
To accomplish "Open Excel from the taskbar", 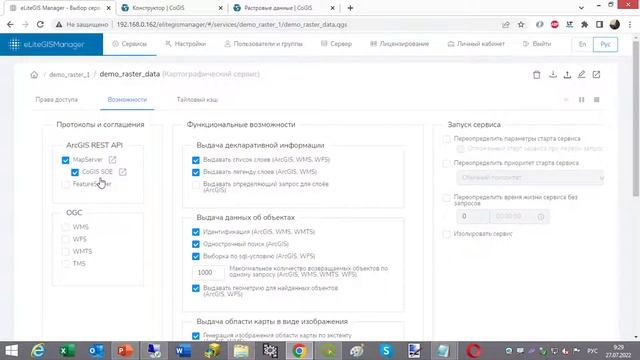I will [x=67, y=351].
